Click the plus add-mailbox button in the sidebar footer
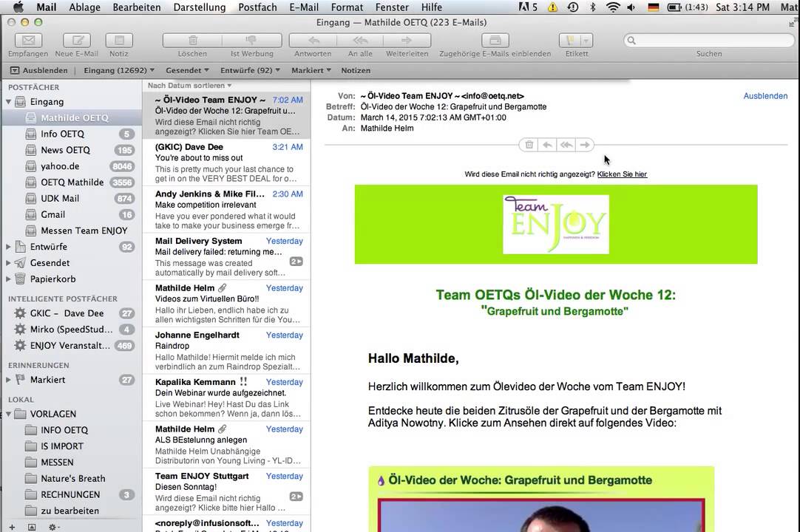Image resolution: width=800 pixels, height=532 pixels. coord(13,527)
